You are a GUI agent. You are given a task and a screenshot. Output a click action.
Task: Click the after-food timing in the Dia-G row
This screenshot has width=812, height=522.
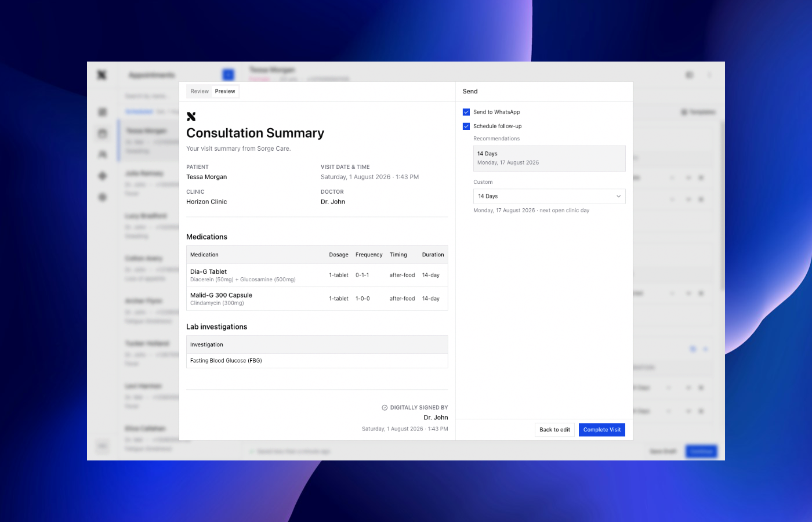click(403, 275)
